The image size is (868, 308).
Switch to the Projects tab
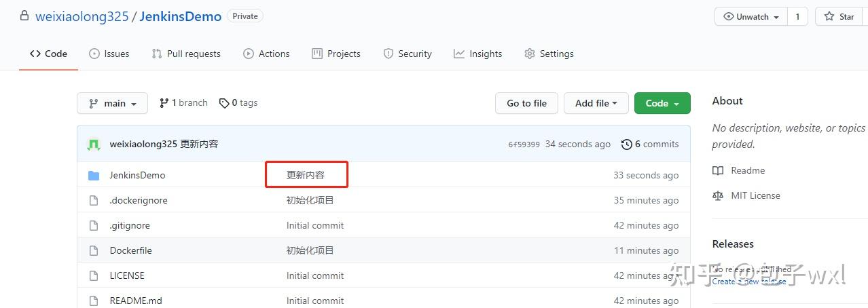(x=336, y=54)
